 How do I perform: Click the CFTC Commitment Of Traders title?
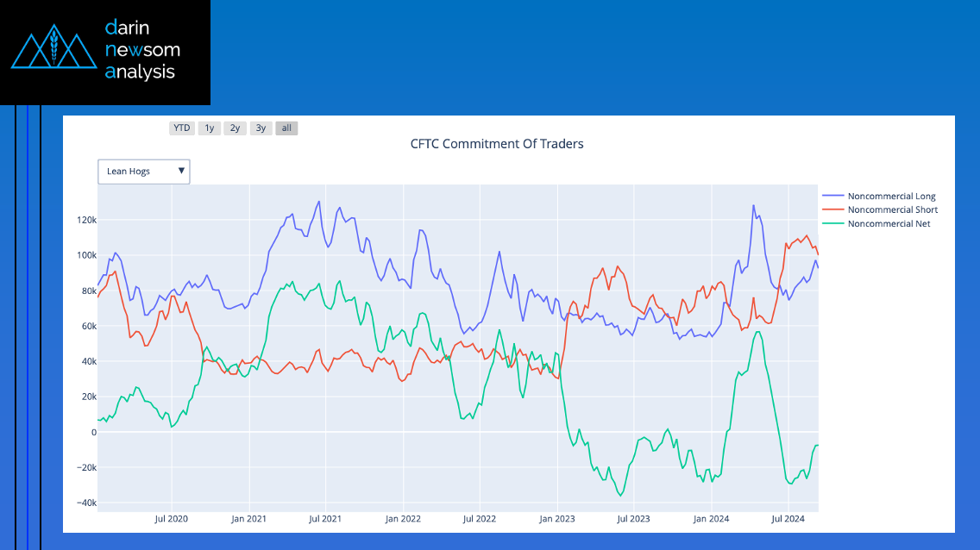497,144
